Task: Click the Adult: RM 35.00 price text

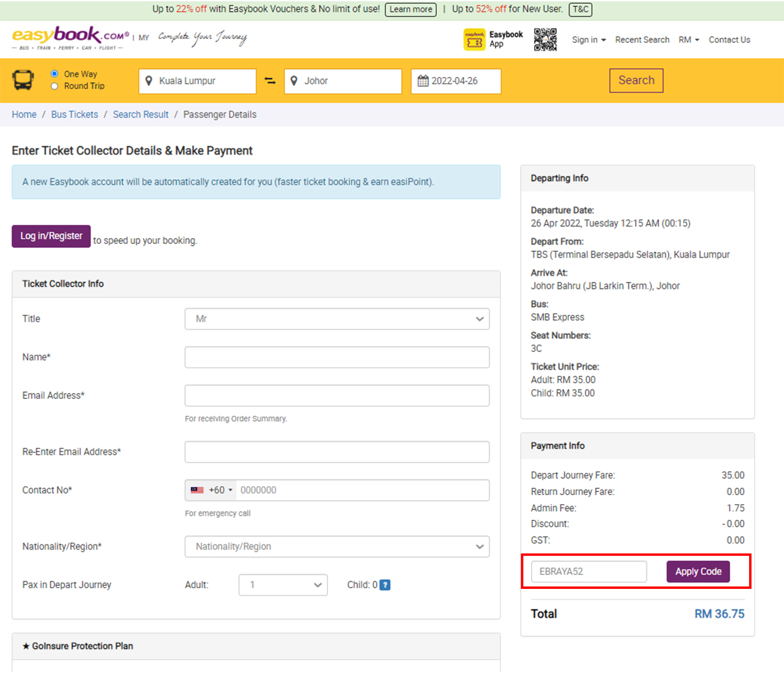Action: pyautogui.click(x=564, y=380)
